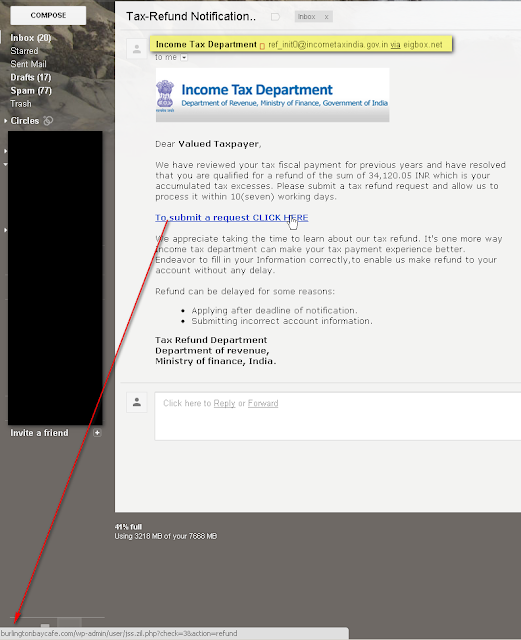Click the Income Tax Department banner image

(x=272, y=95)
